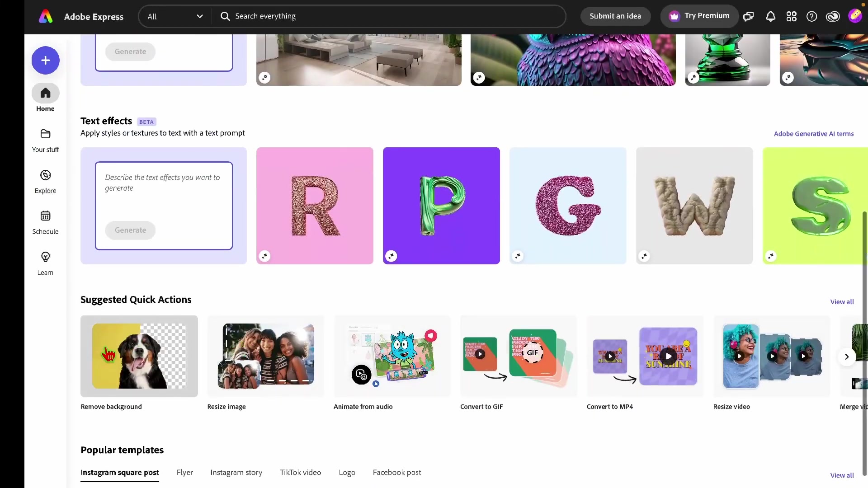Click the help question mark icon
The width and height of the screenshot is (868, 488).
click(811, 17)
